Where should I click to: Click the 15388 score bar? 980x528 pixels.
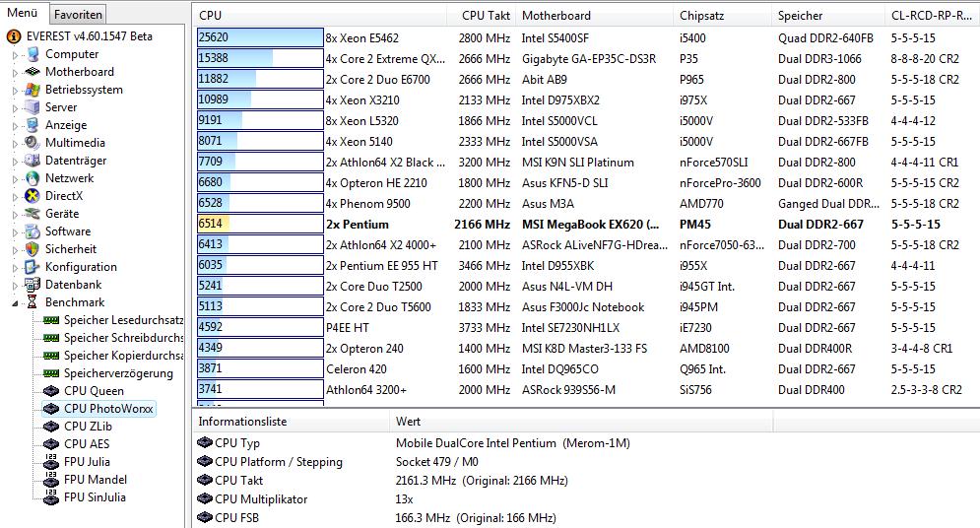tap(260, 58)
